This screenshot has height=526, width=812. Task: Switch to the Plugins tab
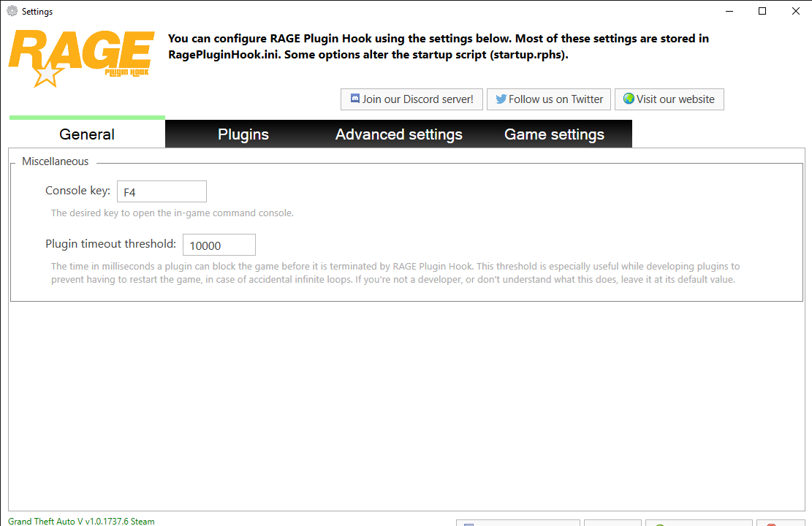(243, 134)
